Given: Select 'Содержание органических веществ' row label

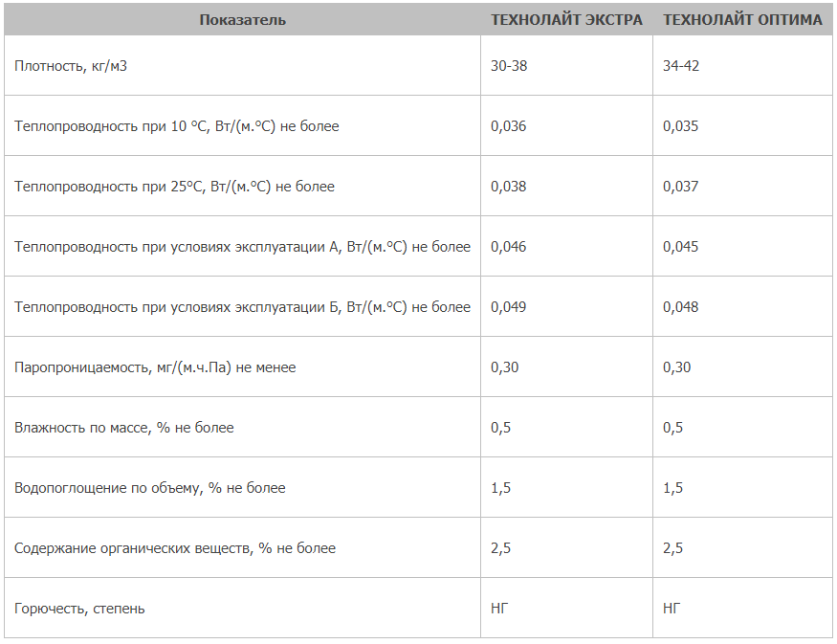Looking at the screenshot, I should point(175,548).
